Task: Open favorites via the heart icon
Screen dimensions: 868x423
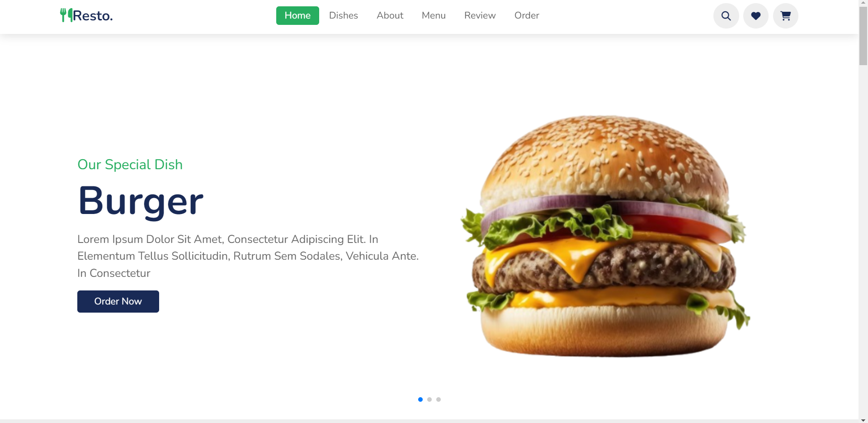Action: pos(756,16)
